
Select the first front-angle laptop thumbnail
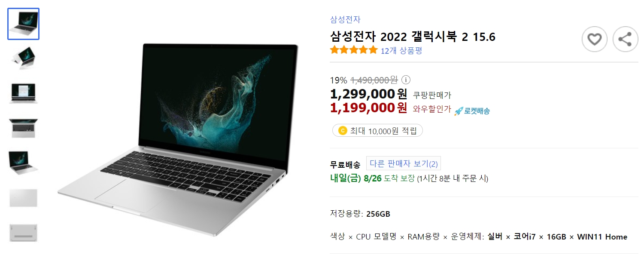click(24, 24)
